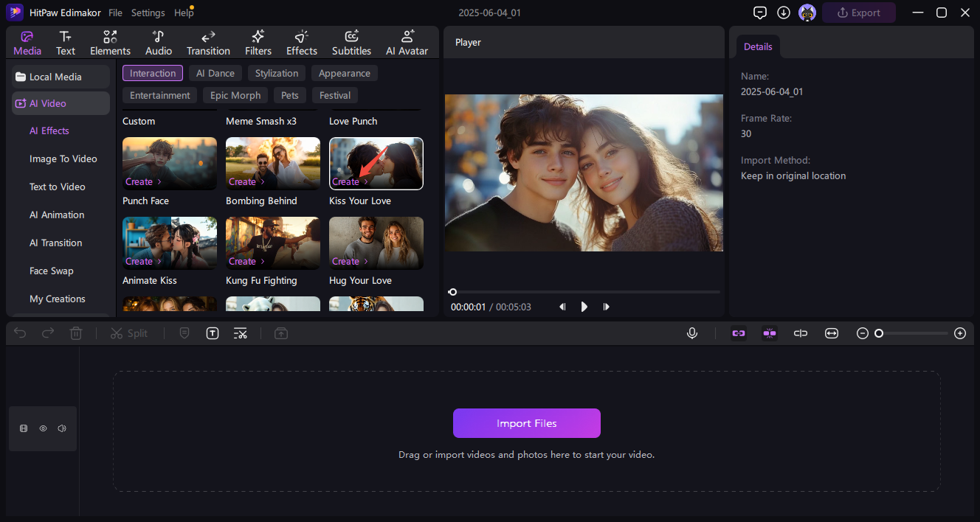The width and height of the screenshot is (980, 522).
Task: Click the user profile cat avatar
Action: 807,13
